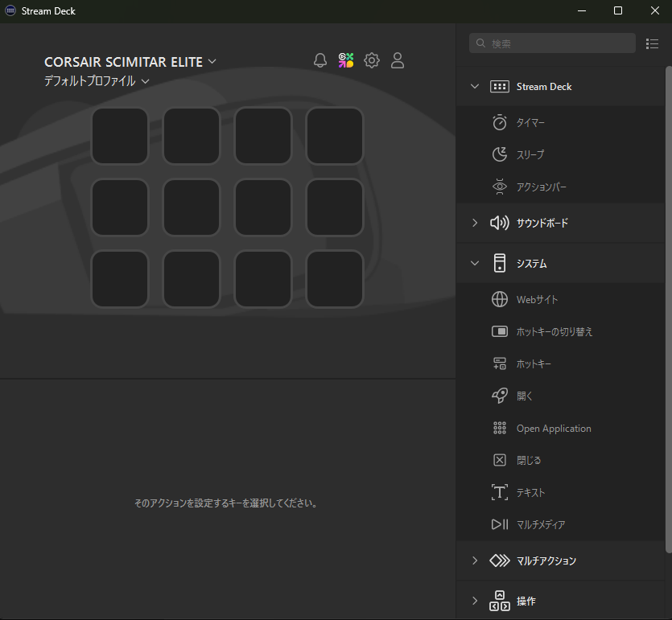Toggle the action list view icon
672x620 pixels.
(652, 43)
